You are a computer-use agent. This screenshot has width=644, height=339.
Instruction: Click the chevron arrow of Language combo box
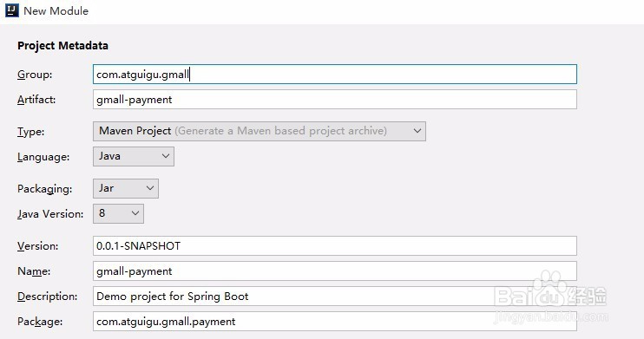[166, 156]
